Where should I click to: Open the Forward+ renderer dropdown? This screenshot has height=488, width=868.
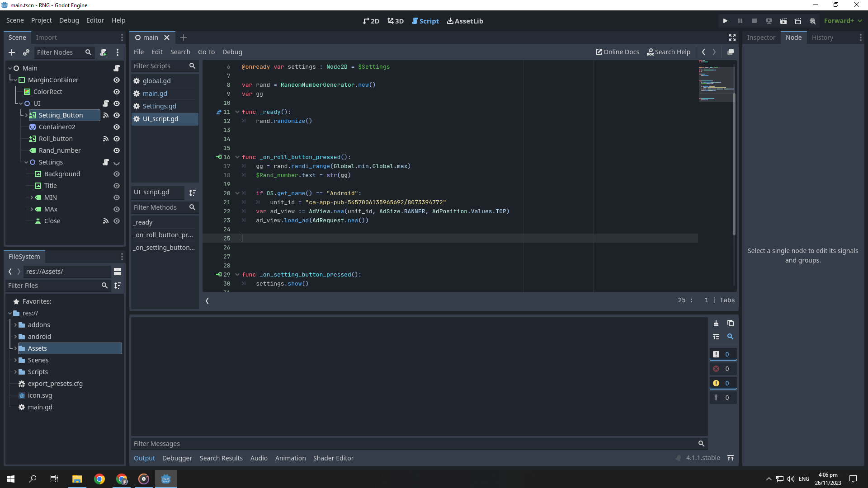click(x=843, y=21)
